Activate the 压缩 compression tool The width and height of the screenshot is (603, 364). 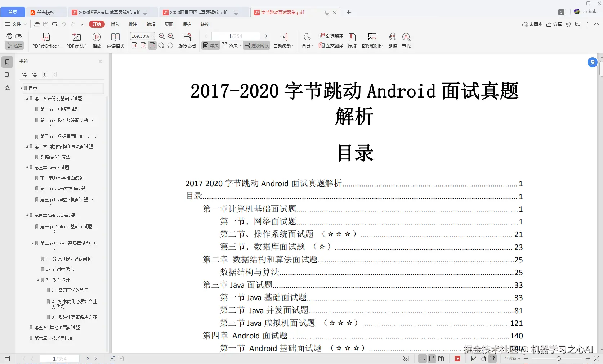pyautogui.click(x=352, y=40)
